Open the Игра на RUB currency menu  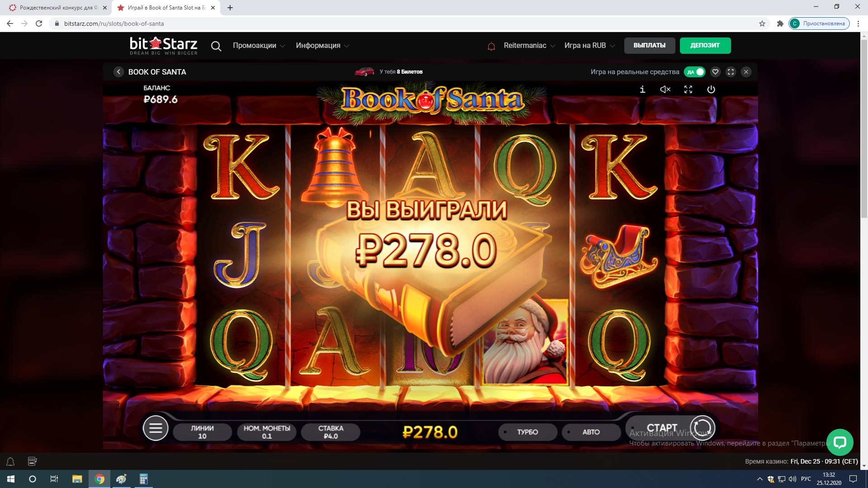(590, 46)
